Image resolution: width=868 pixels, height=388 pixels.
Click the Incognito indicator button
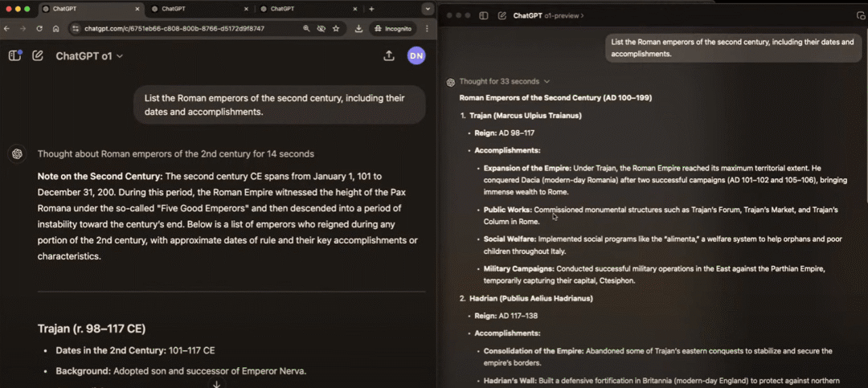coord(393,28)
